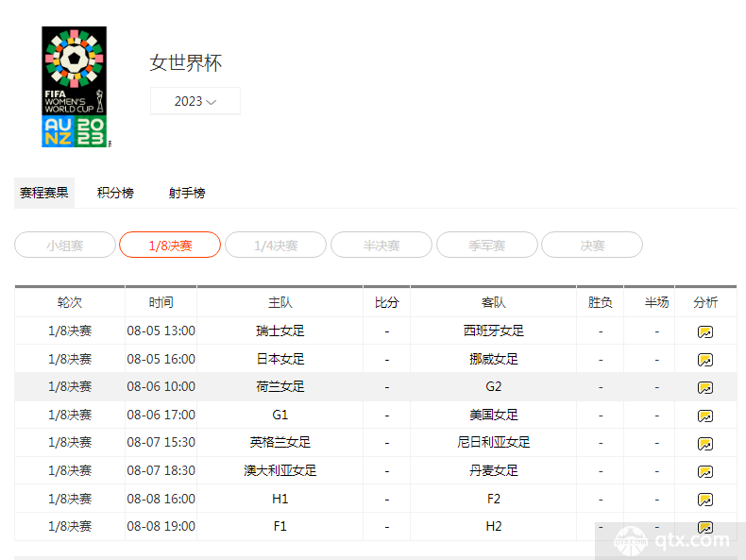Click the 比分 column header

pos(387,302)
